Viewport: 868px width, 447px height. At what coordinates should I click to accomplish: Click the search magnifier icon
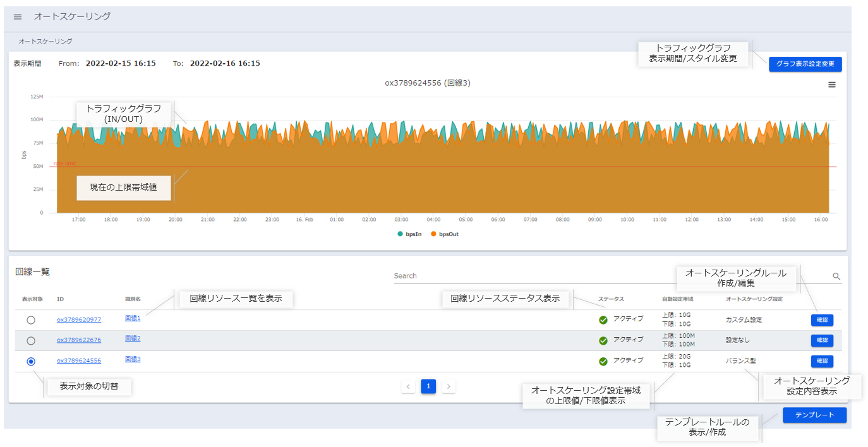click(x=836, y=276)
